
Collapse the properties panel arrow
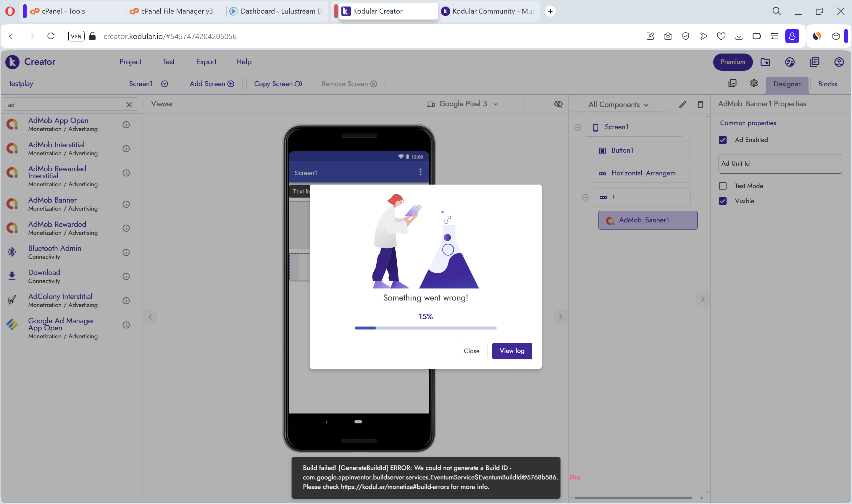coord(703,299)
